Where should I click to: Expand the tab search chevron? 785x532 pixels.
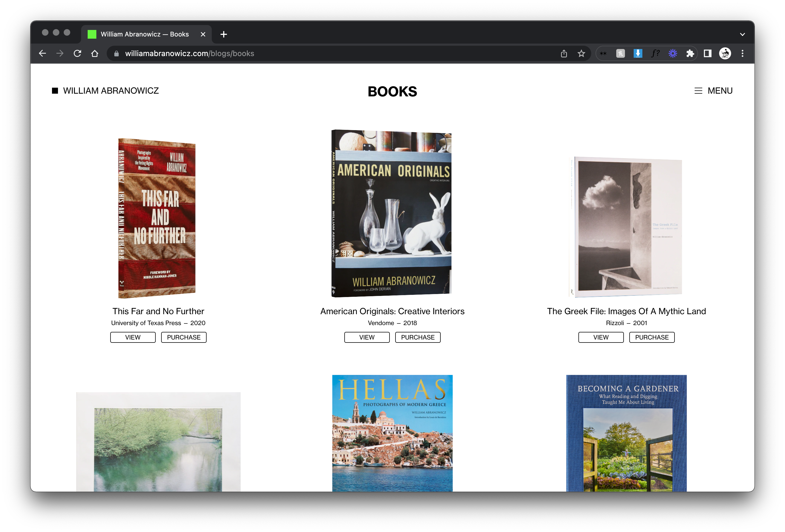743,35
